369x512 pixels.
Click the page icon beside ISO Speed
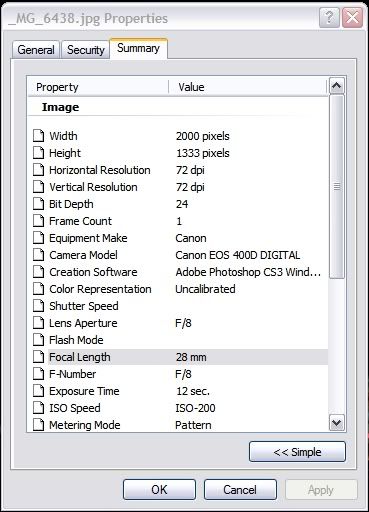(39, 408)
